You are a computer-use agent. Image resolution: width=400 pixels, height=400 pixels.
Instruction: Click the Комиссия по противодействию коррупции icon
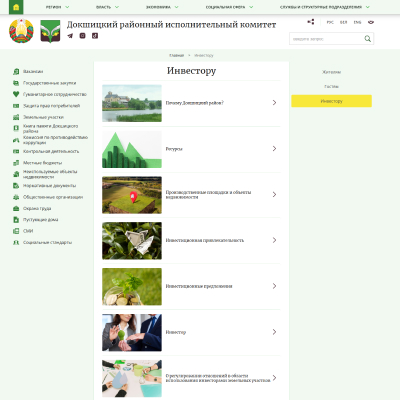pyautogui.click(x=16, y=140)
